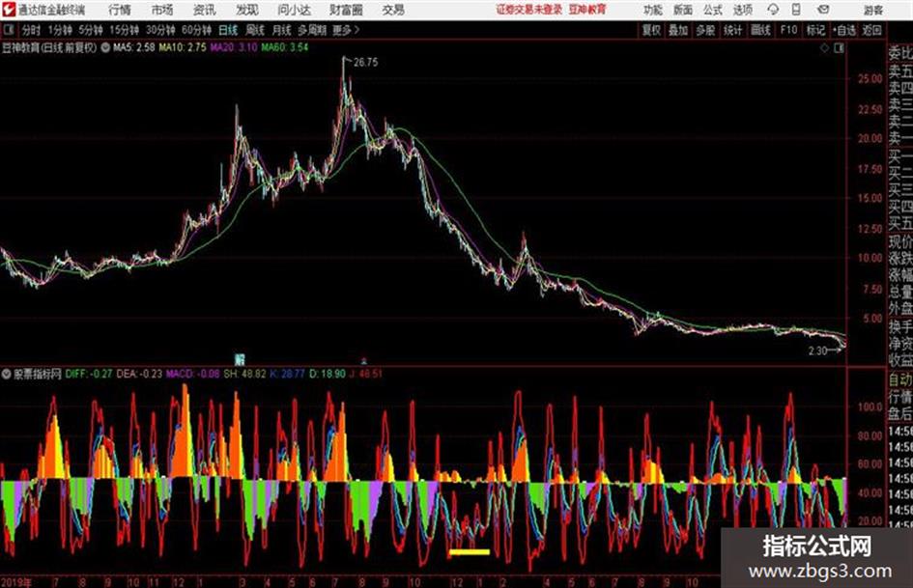Toggle the panel layout icon beside the diamond
Viewport: 913px width, 588px height.
(x=839, y=48)
